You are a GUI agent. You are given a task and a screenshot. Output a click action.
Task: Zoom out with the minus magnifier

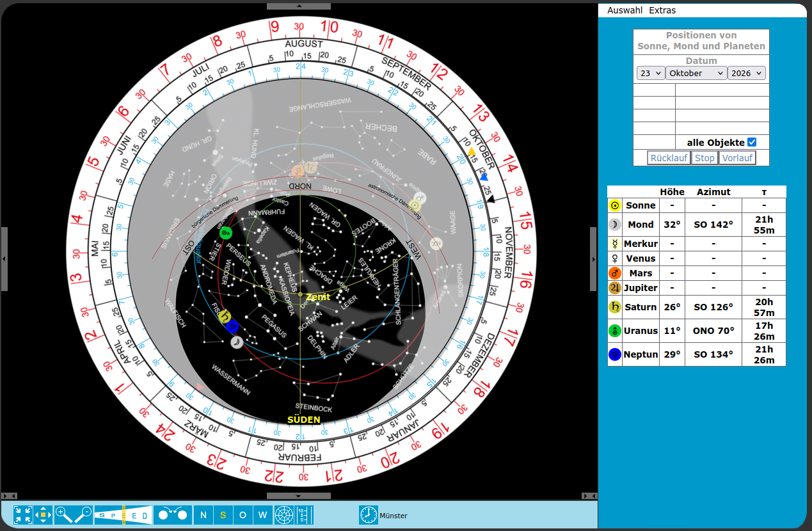pos(83,515)
